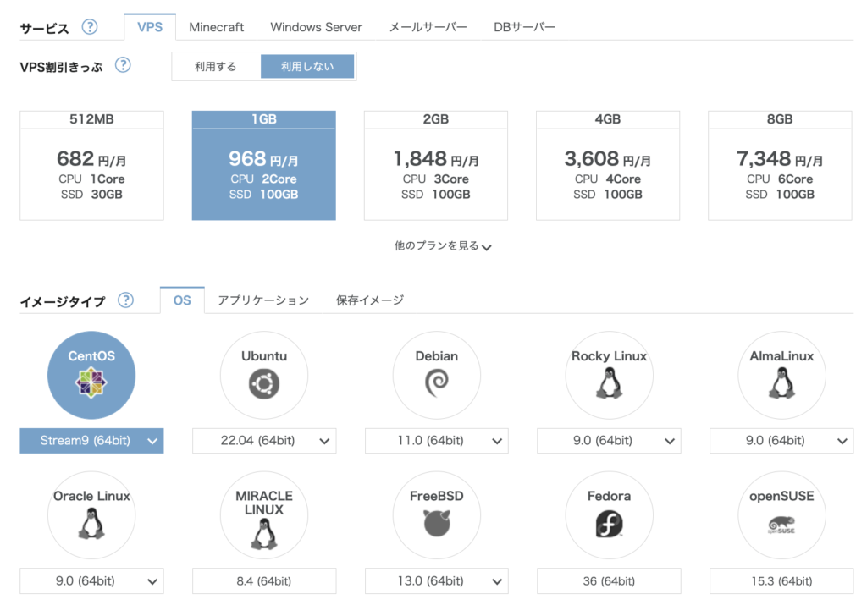The height and width of the screenshot is (616, 867).
Task: Expand 他のプランを見る to show more plans
Action: click(x=442, y=246)
